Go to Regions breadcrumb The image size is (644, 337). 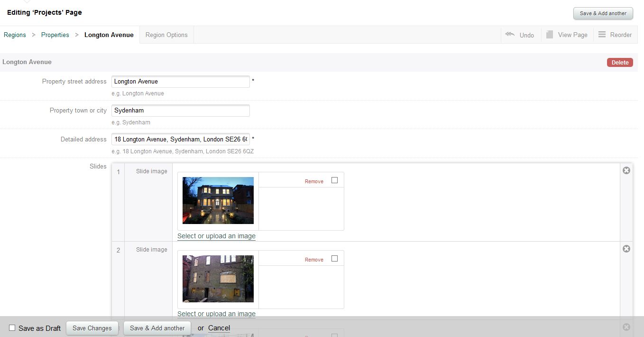[x=15, y=35]
